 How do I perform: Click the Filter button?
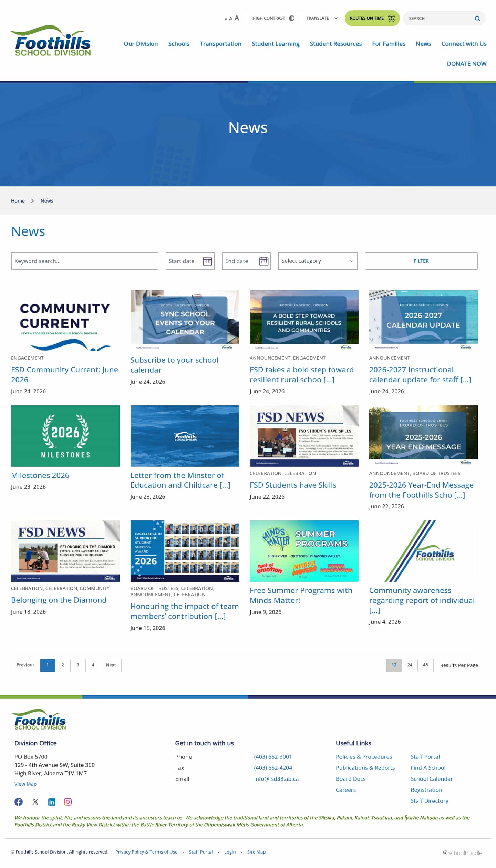[421, 261]
